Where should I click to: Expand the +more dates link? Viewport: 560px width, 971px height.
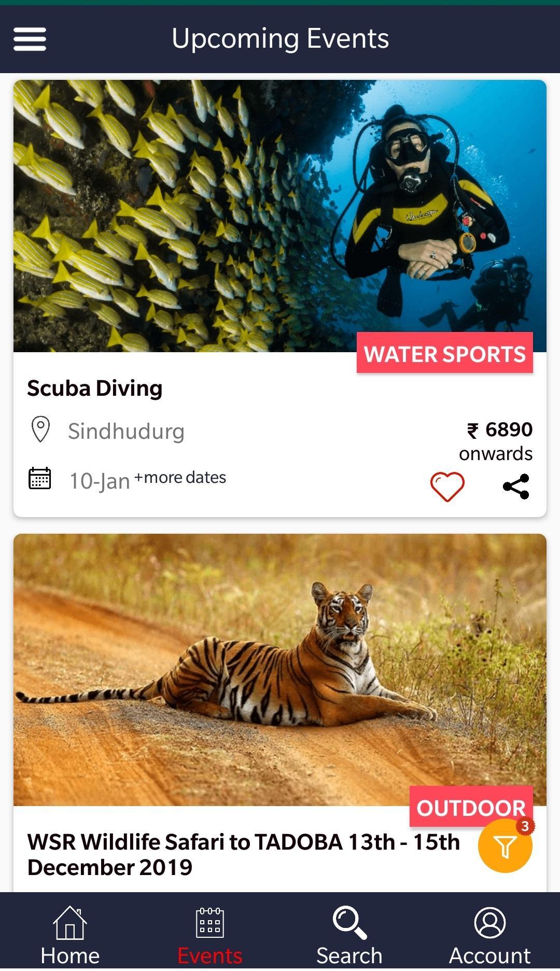click(x=180, y=477)
